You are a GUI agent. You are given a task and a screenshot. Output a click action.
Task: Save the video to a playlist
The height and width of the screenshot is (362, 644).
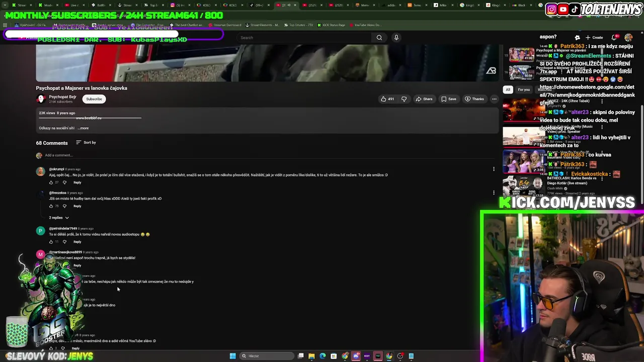pos(449,99)
